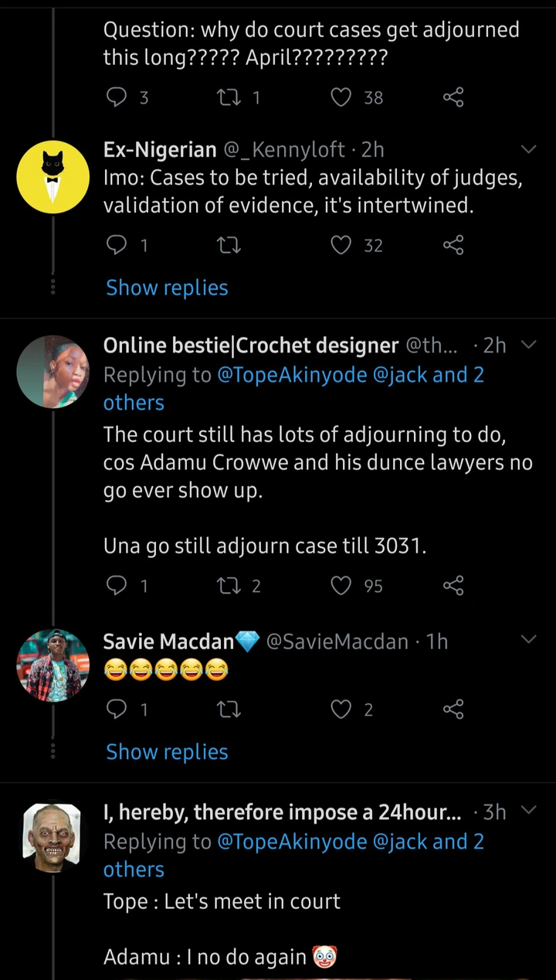The height and width of the screenshot is (980, 556).
Task: Retweet Ex-Nigerian's tweet about judges
Action: [x=229, y=245]
